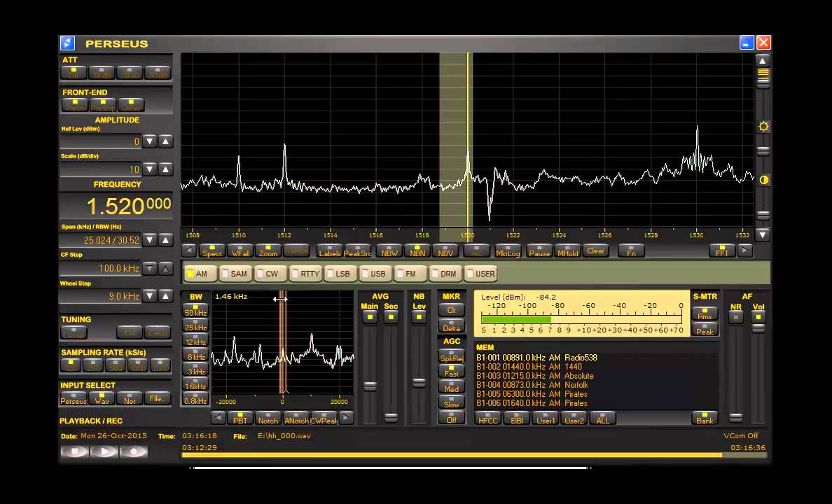
Task: Toggle the WFall waterfall button
Action: 240,251
